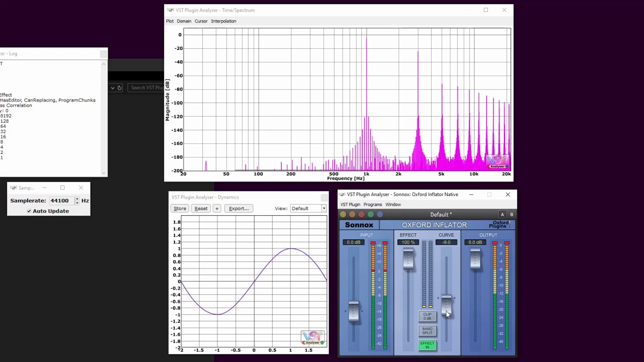Click the CURVE value field showing -9.0

click(x=446, y=242)
